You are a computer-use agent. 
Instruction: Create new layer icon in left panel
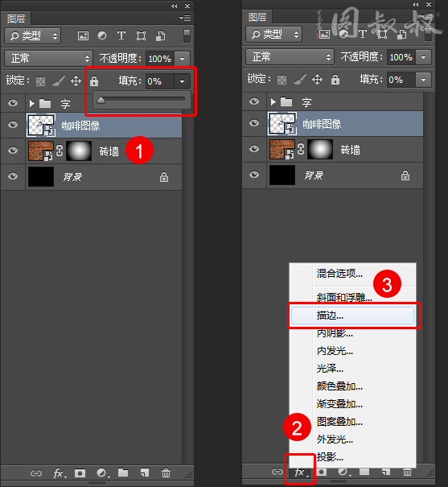[x=145, y=473]
